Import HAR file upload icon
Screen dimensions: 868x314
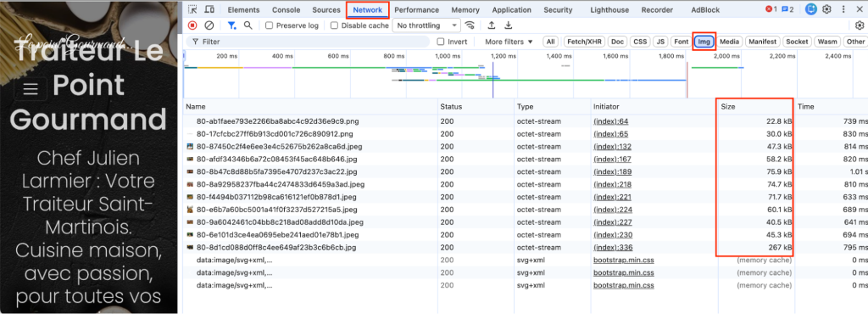[491, 25]
